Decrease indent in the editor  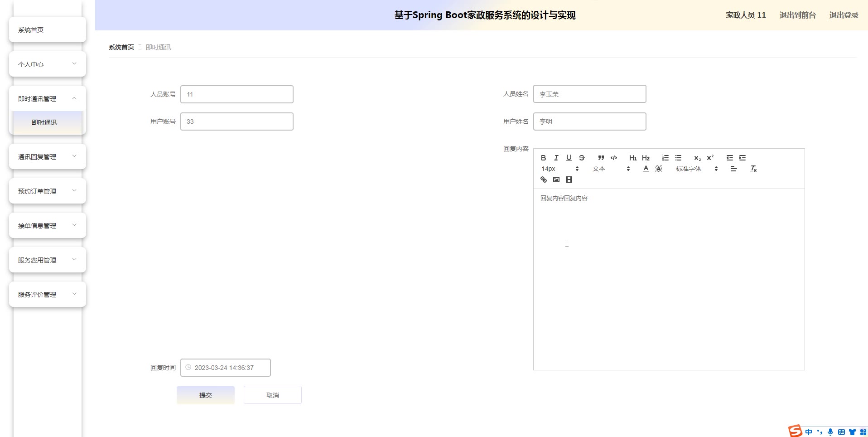(729, 158)
